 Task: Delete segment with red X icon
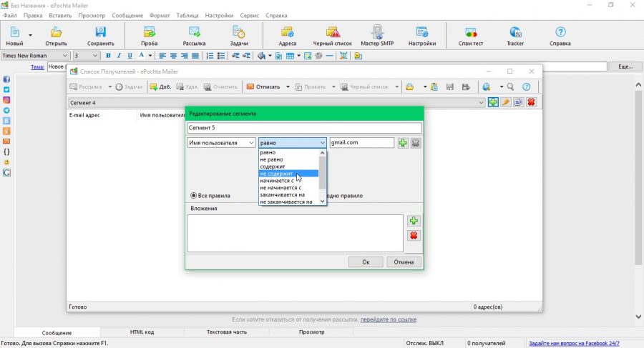[x=531, y=102]
